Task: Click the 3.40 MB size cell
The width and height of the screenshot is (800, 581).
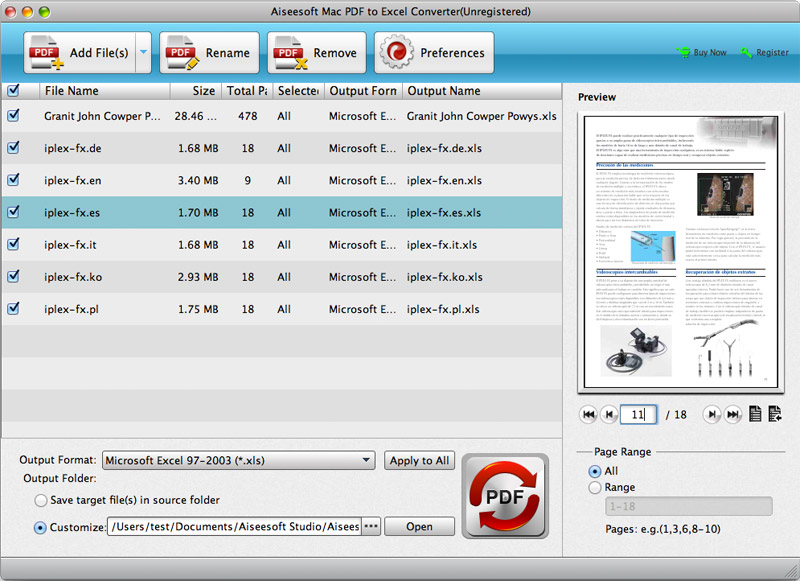Action: point(198,181)
